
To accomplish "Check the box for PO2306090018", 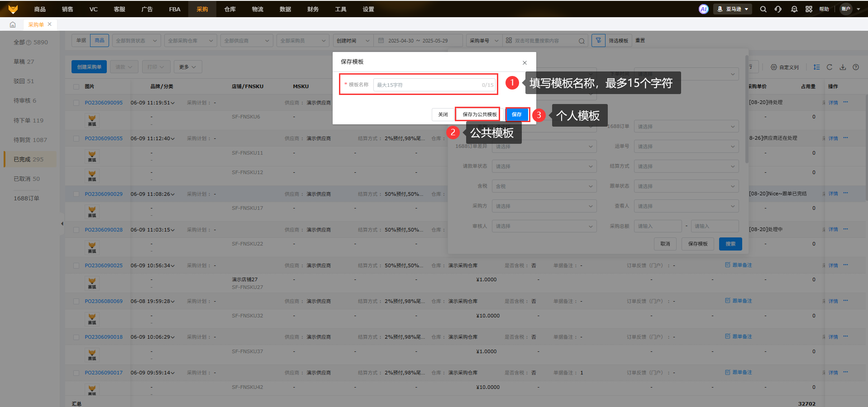I will click(x=76, y=337).
